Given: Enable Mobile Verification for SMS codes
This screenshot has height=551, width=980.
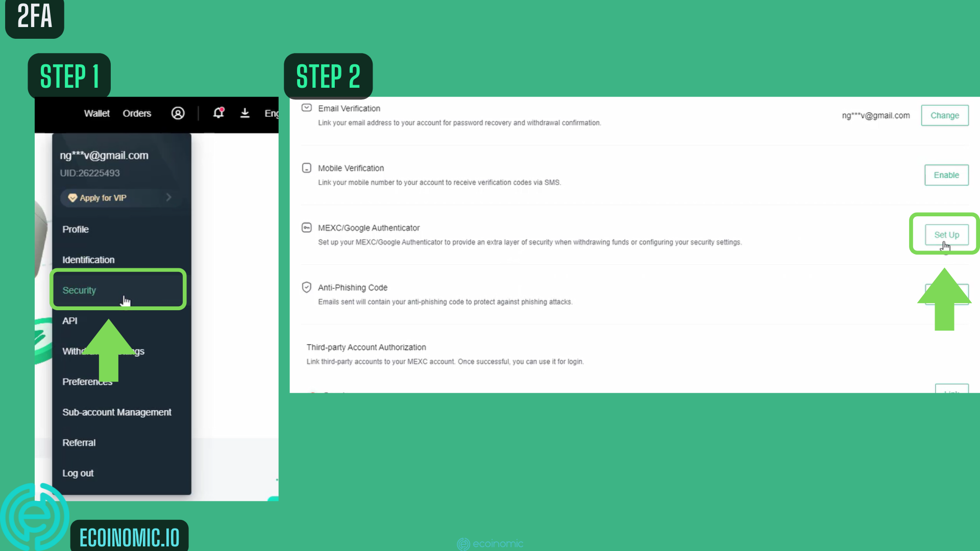Looking at the screenshot, I should coord(946,175).
